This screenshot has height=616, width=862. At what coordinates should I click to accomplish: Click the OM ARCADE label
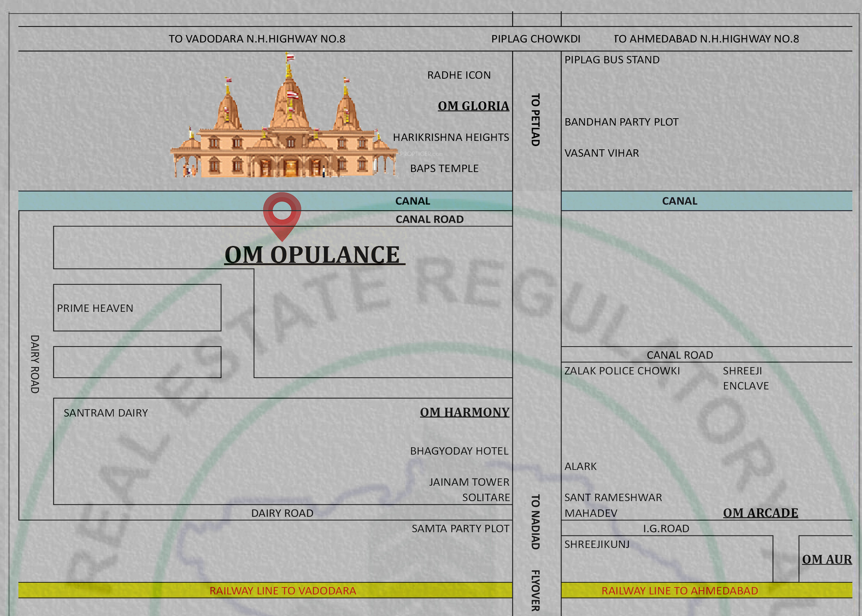760,513
